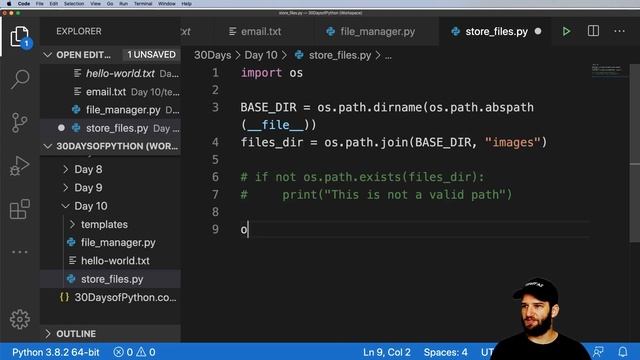Change indentation via Spaces: 4
The image size is (640, 360).
click(x=445, y=352)
